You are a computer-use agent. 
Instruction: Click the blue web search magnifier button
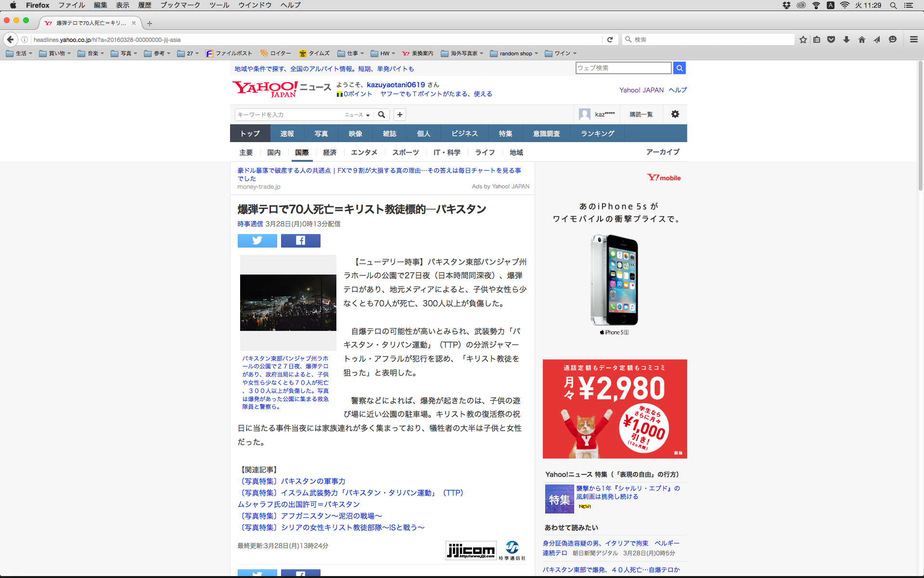[x=679, y=68]
